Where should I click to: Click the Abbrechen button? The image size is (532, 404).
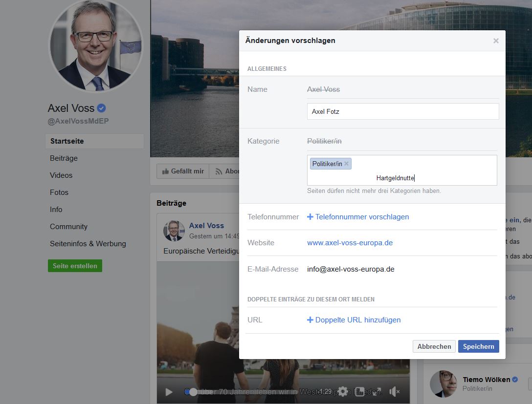click(x=434, y=346)
